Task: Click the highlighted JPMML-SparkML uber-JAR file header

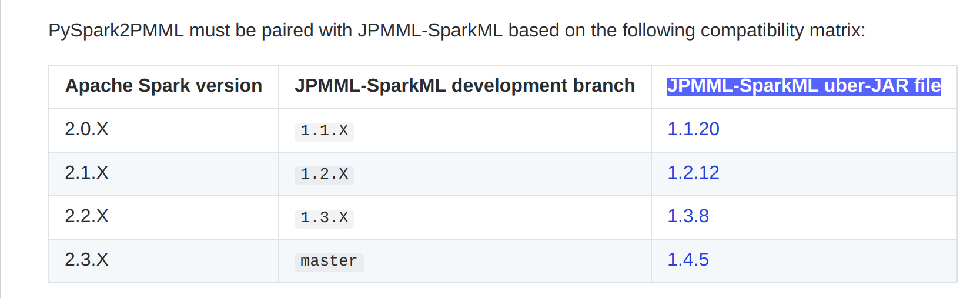Action: (x=804, y=86)
